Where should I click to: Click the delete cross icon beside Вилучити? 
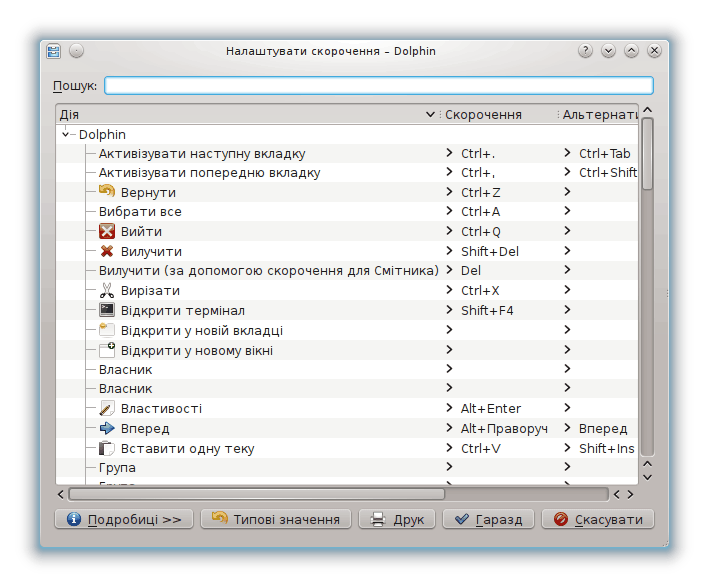point(107,251)
